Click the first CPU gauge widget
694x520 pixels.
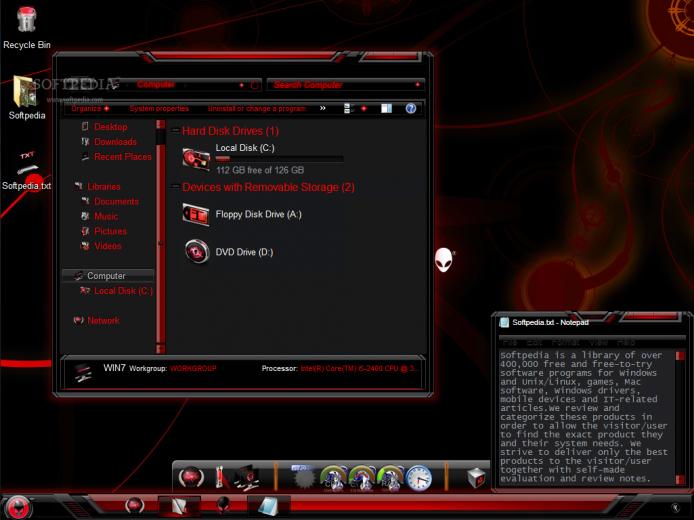coord(333,478)
